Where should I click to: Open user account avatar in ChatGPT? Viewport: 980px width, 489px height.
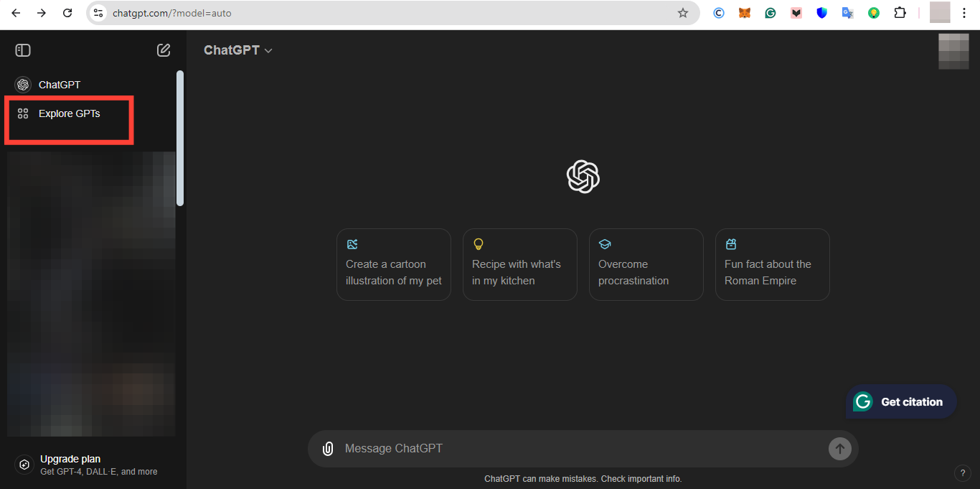pos(953,51)
